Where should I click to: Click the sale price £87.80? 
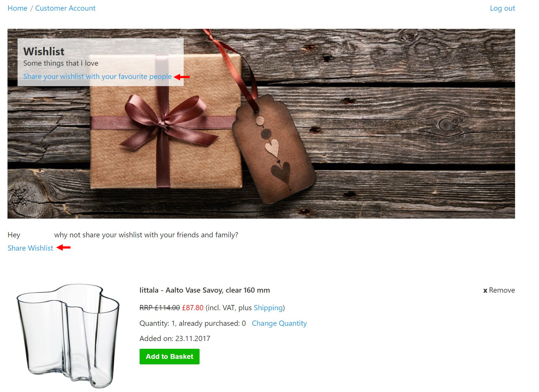(193, 308)
